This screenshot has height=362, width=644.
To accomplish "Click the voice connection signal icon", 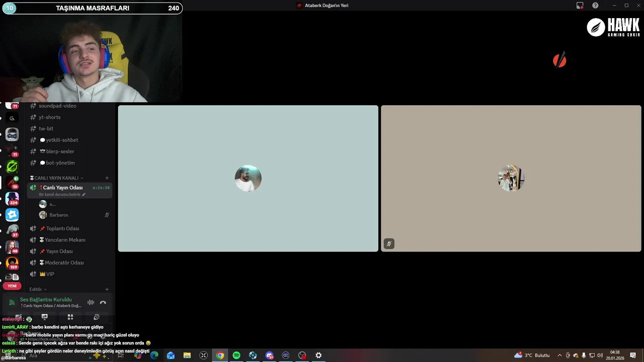I will pos(12,303).
